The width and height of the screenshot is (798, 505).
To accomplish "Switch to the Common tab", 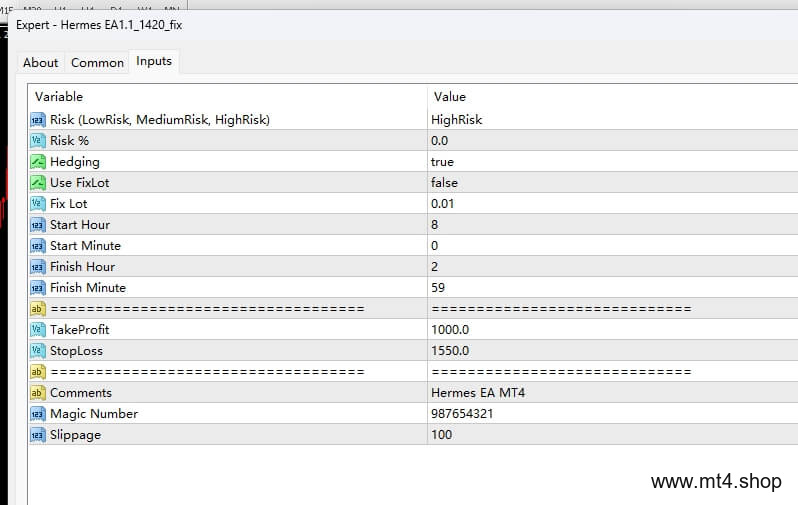I will click(97, 63).
